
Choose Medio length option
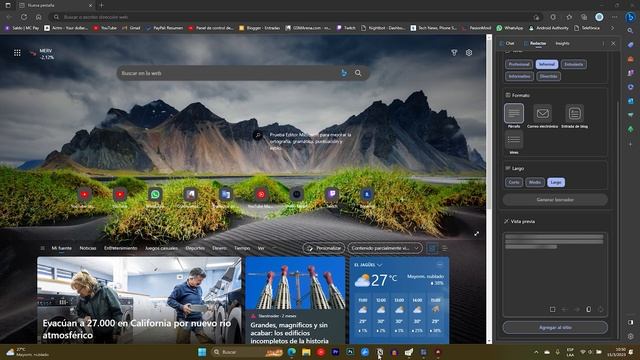[x=535, y=182]
